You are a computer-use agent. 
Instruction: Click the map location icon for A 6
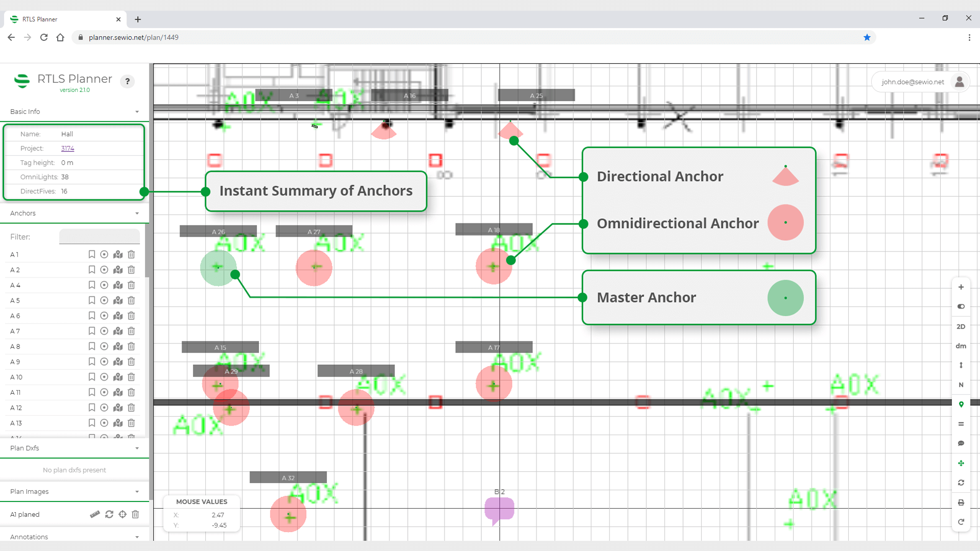click(118, 316)
